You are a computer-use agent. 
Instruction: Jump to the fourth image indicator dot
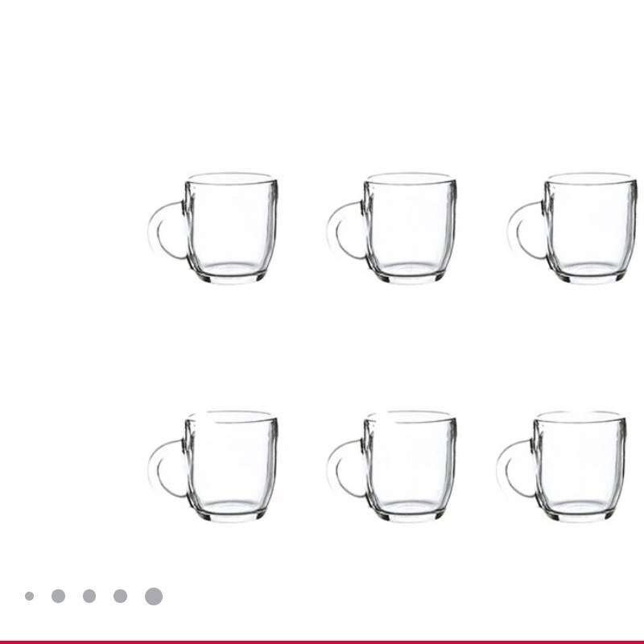pyautogui.click(x=120, y=596)
